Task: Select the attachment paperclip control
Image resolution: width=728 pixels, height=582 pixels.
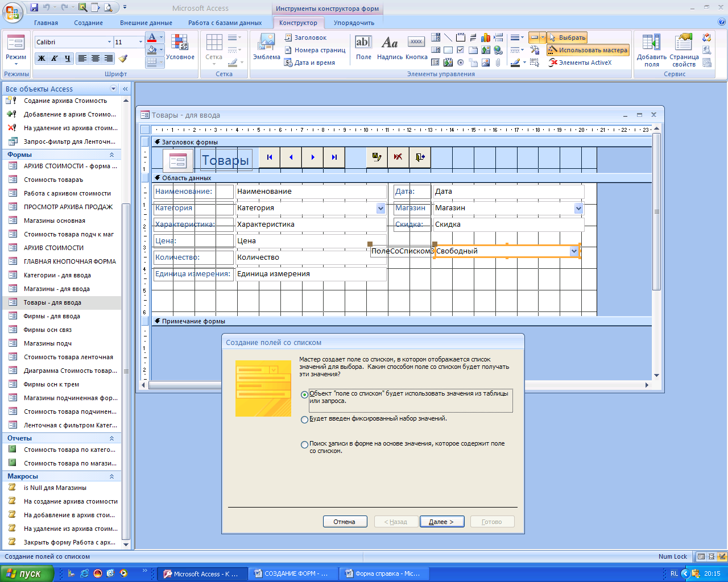Action: tap(498, 63)
